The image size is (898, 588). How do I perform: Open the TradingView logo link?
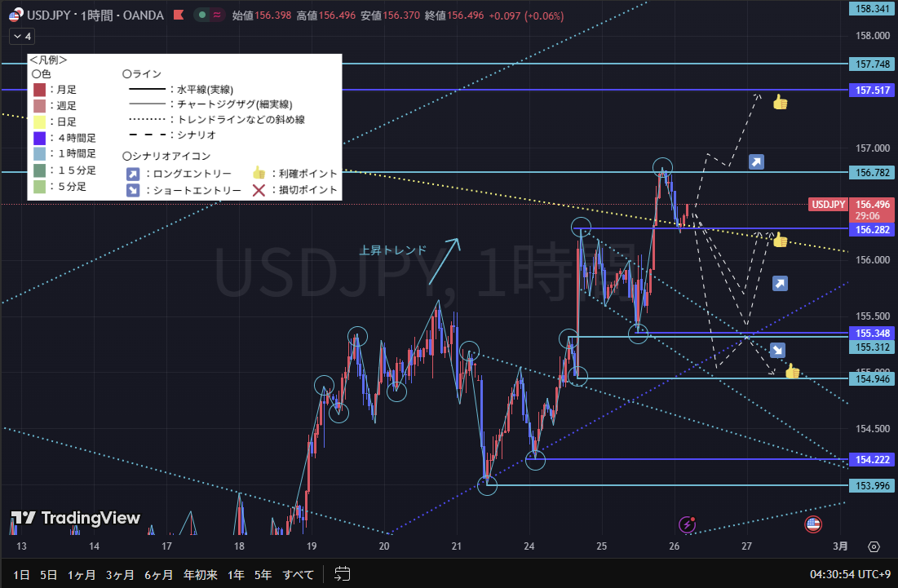[75, 519]
